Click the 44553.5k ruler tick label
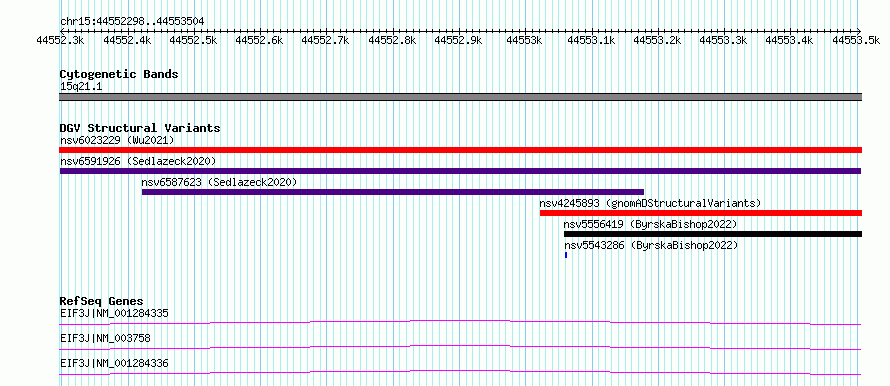Image resolution: width=890 pixels, height=386 pixels. pyautogui.click(x=857, y=40)
